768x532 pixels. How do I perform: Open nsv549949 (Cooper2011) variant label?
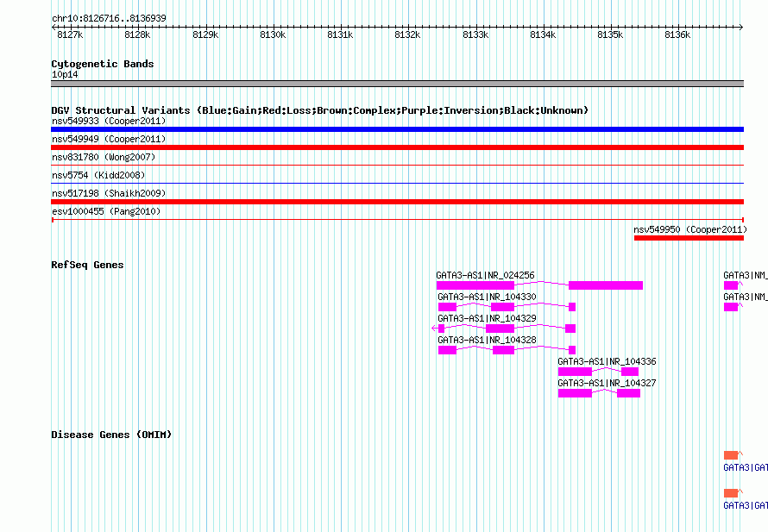pos(109,139)
